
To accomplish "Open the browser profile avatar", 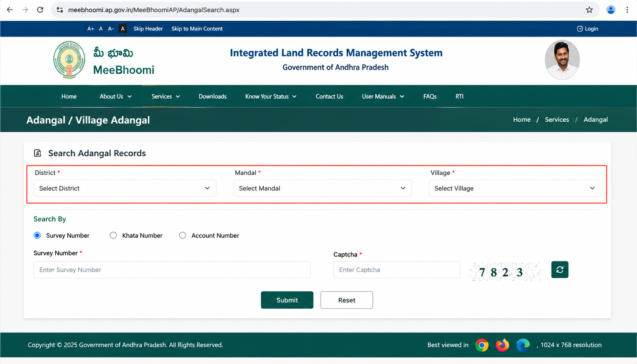I will point(611,10).
